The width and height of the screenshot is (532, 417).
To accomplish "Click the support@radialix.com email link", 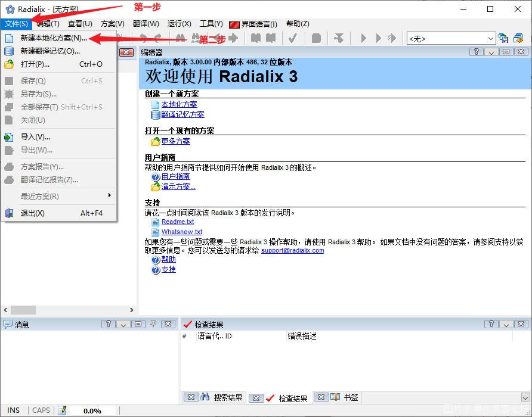I will 292,250.
